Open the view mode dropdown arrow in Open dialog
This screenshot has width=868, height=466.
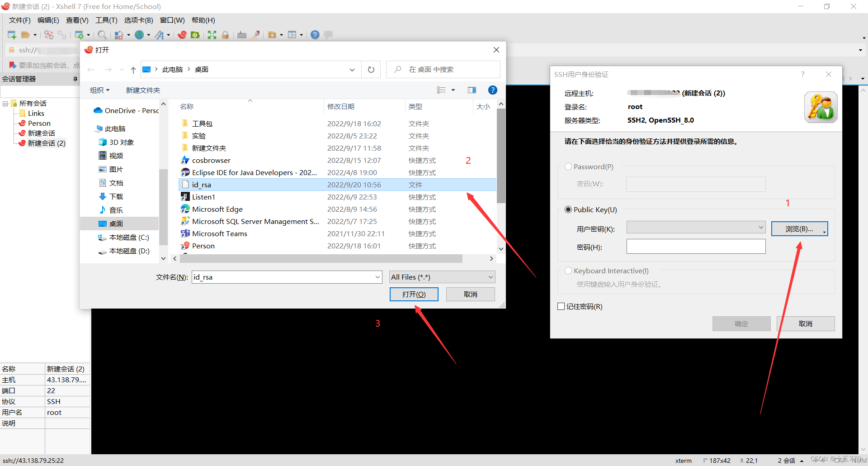pos(453,90)
